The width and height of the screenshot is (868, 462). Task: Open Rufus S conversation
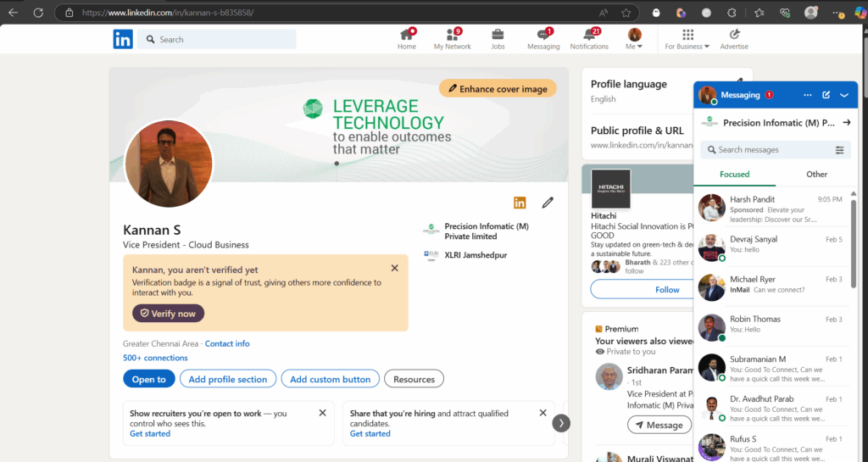pos(771,445)
